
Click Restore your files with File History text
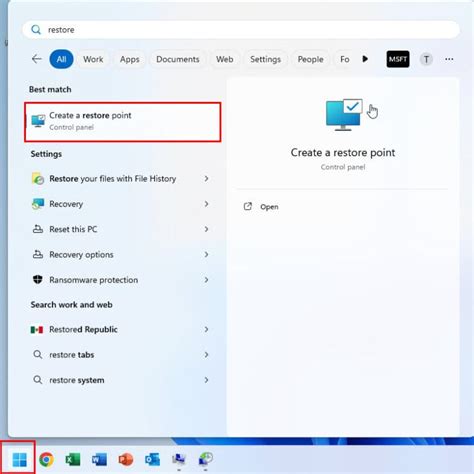pyautogui.click(x=113, y=179)
